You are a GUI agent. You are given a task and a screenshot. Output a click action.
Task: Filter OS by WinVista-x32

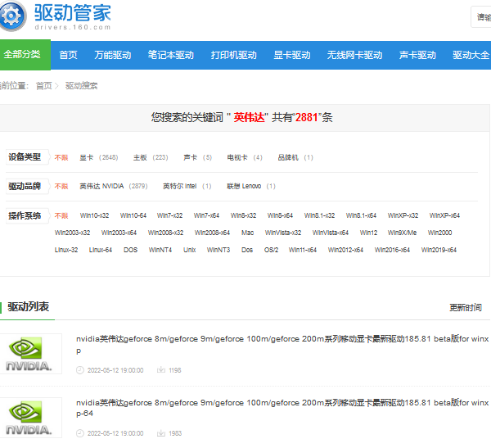[283, 233]
